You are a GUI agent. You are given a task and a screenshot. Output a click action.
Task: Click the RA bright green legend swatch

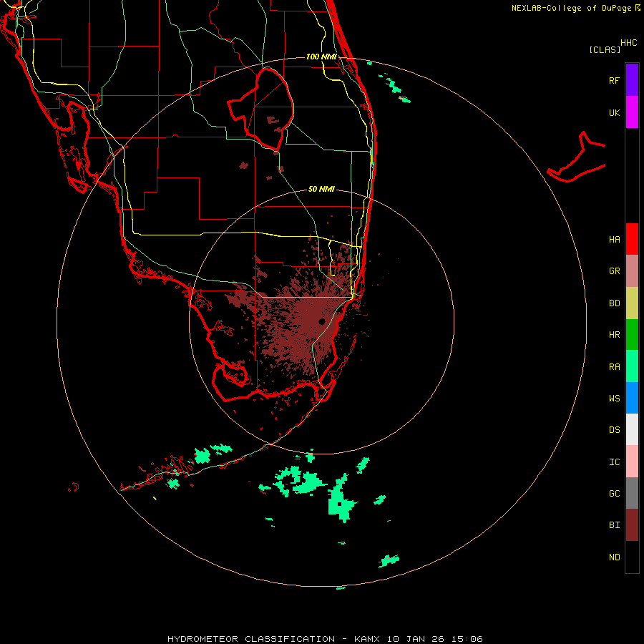pyautogui.click(x=632, y=366)
